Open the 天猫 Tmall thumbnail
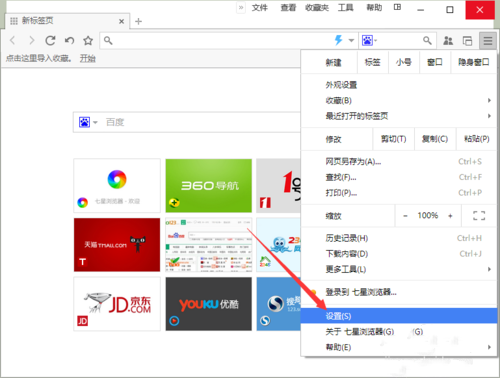Image resolution: width=500 pixels, height=378 pixels. (x=117, y=245)
